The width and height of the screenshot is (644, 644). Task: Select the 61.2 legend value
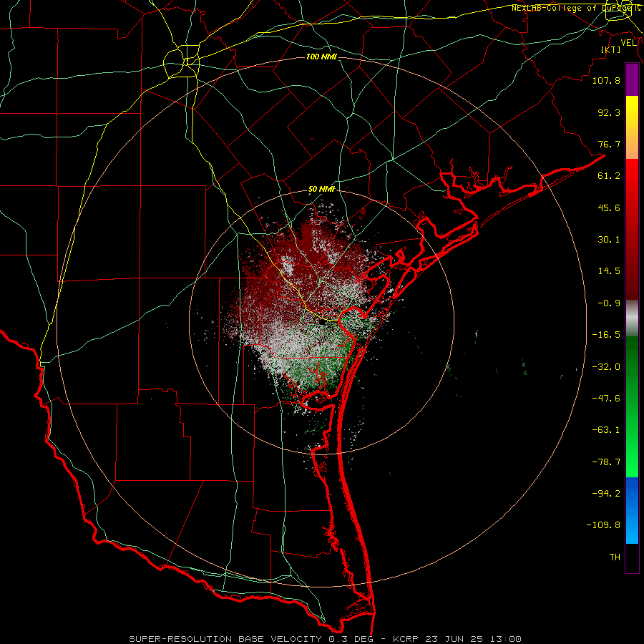click(609, 176)
